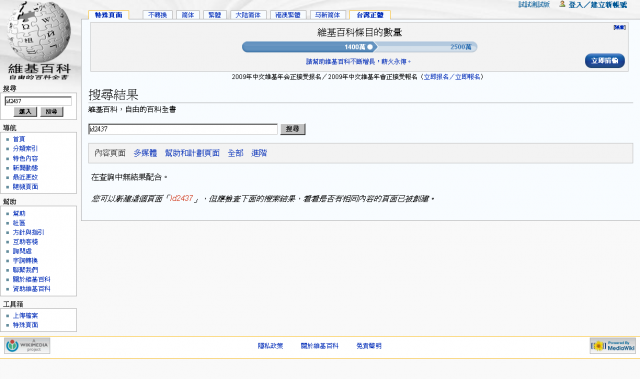
Task: Switch to the 马新简体 variant tab
Action: pos(328,15)
